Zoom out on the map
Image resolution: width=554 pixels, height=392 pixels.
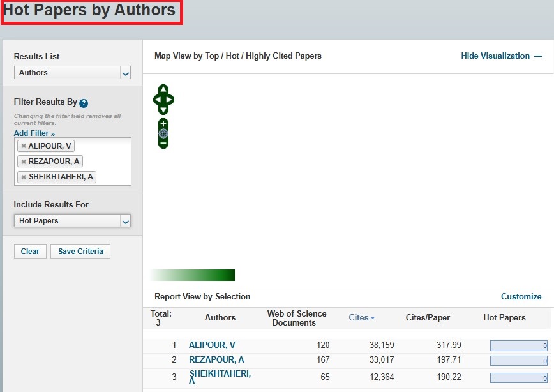pos(163,144)
